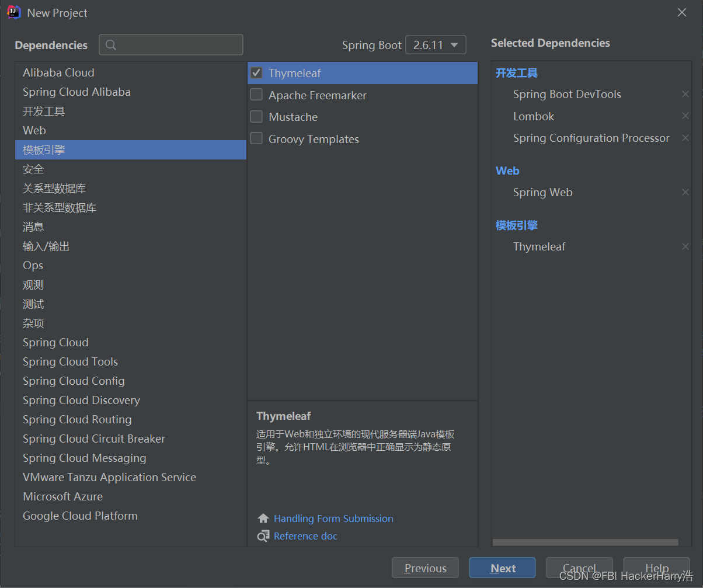Check the Mustache template engine
Image resolution: width=703 pixels, height=588 pixels.
pos(256,117)
